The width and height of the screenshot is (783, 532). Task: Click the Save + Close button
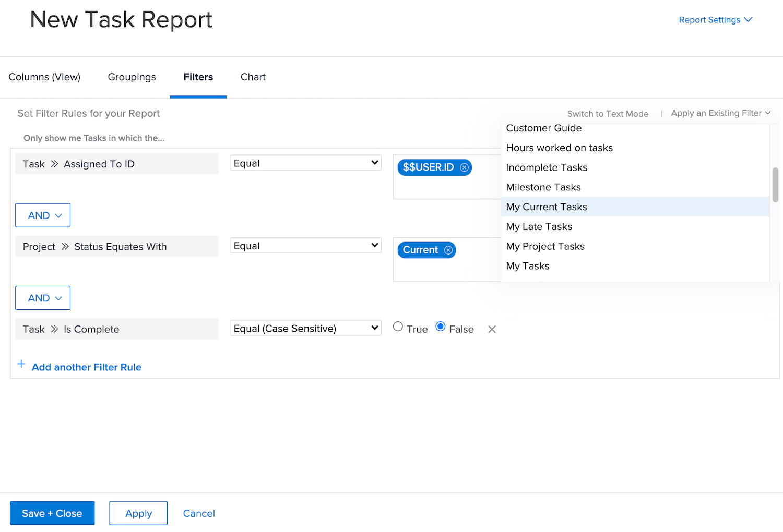point(52,513)
